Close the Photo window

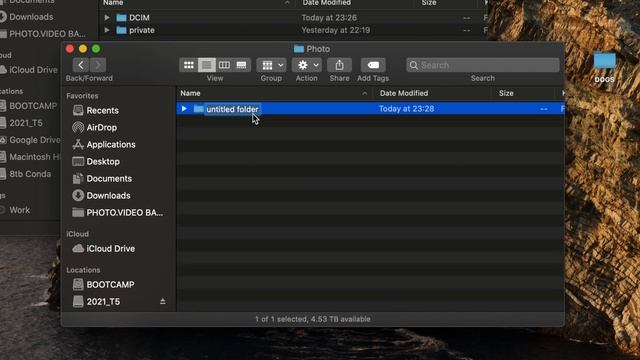tap(70, 49)
